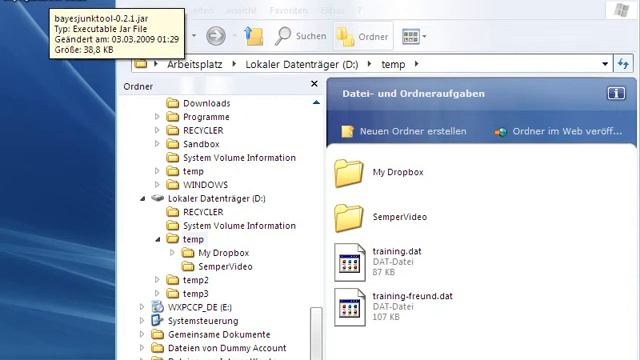Select temp3 folder in tree
Viewport: 640px width, 360px height.
click(196, 294)
